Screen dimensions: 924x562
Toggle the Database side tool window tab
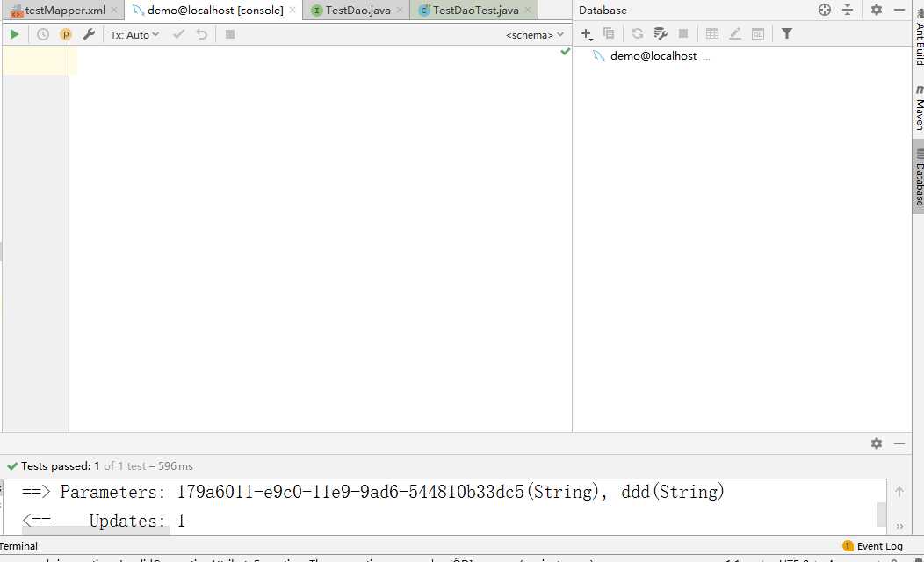click(919, 177)
